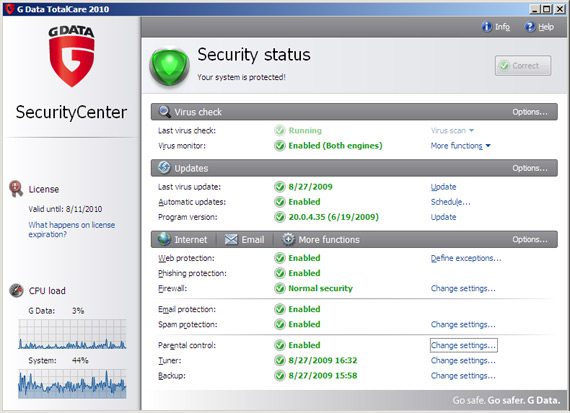This screenshot has width=570, height=413.
Task: Open What happens on license expiration link
Action: (72, 229)
